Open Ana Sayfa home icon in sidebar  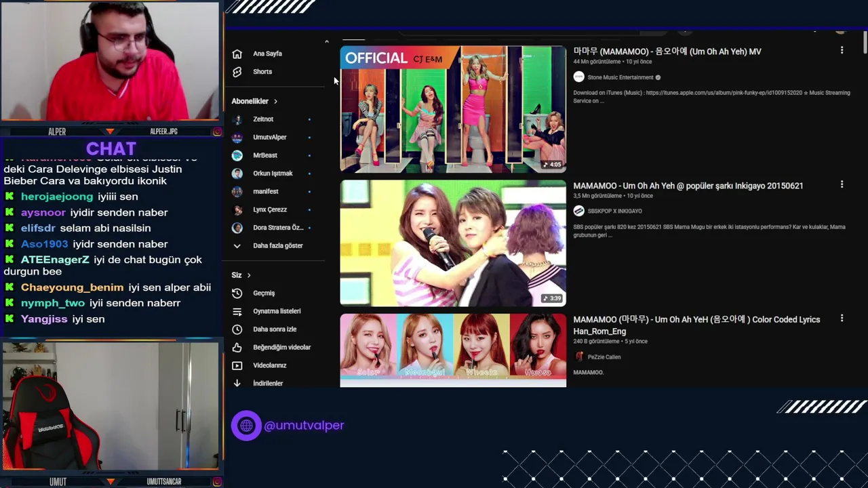pos(237,54)
